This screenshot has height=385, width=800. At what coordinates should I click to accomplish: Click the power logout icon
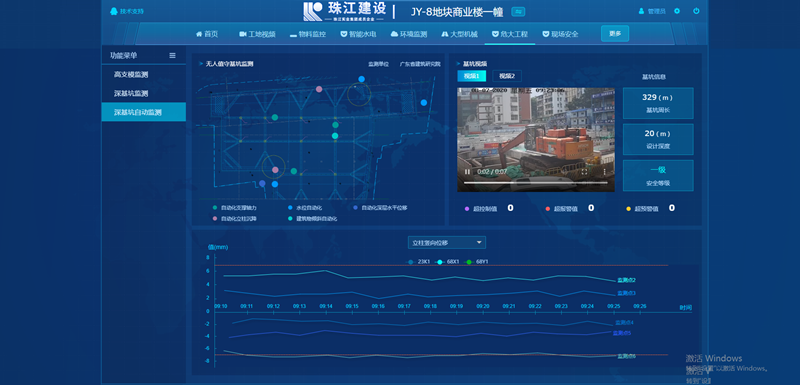coord(696,11)
